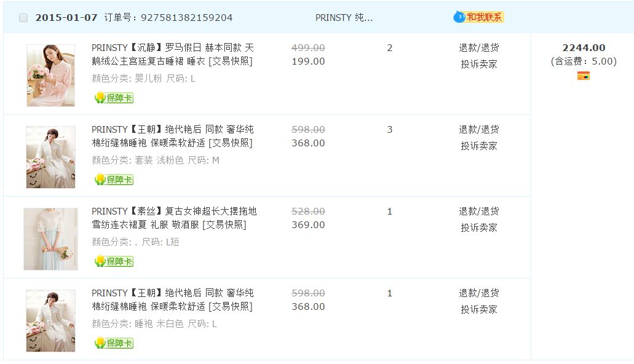
Task: Open the 素丝 复古女神 dress title link
Action: [174, 218]
